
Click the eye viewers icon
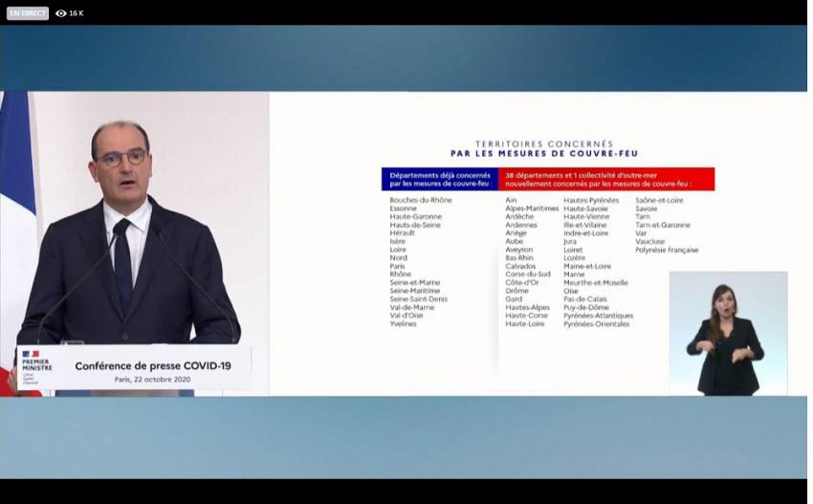61,13
